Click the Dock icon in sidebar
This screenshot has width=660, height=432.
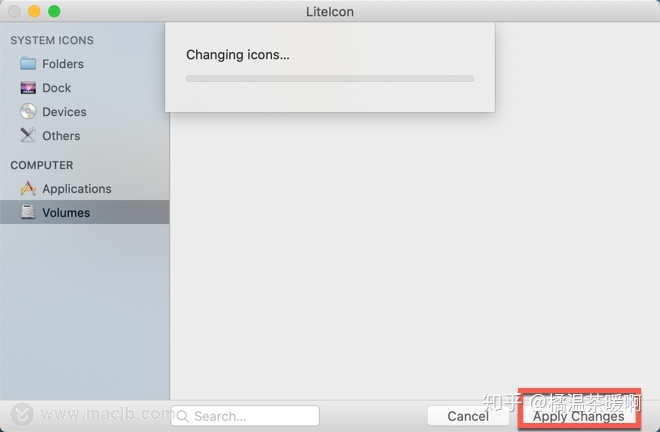tap(28, 88)
